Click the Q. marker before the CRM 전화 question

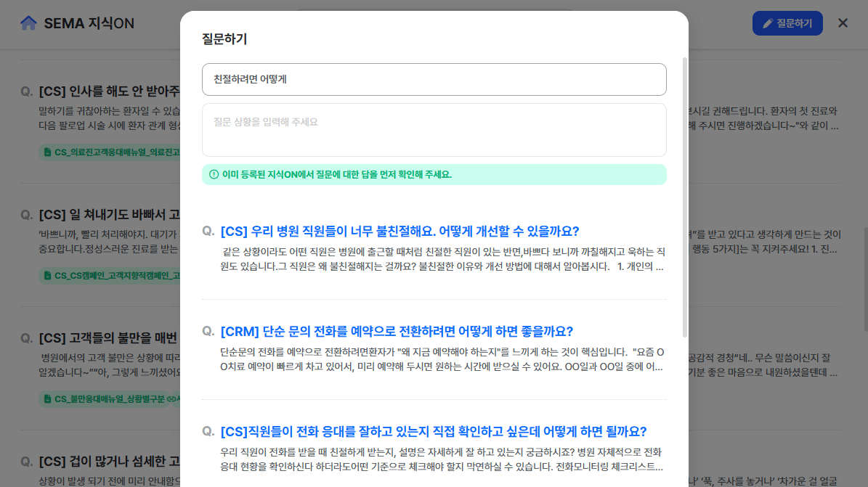tap(206, 332)
